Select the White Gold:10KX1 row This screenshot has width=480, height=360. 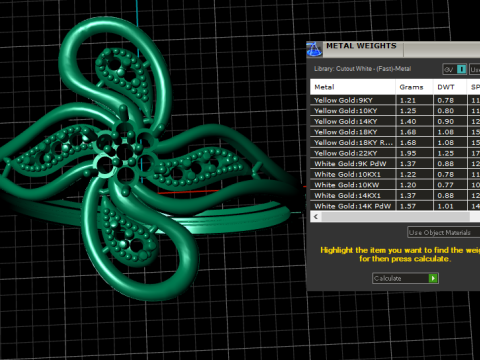(395, 174)
